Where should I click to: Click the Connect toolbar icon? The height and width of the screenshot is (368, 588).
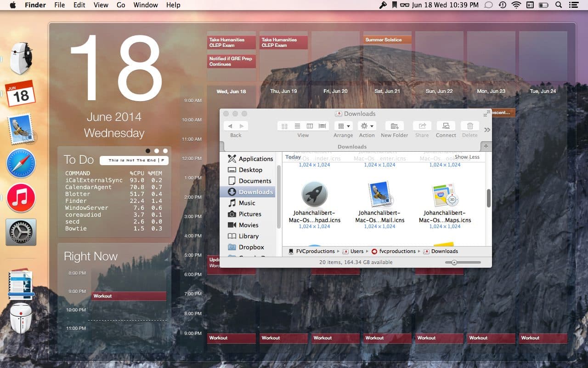(x=446, y=126)
